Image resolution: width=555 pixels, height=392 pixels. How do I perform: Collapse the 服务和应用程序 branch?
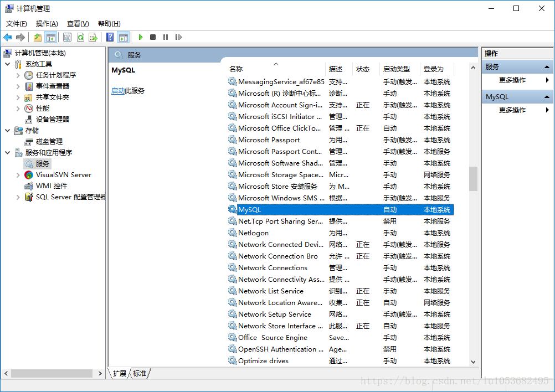pos(7,152)
